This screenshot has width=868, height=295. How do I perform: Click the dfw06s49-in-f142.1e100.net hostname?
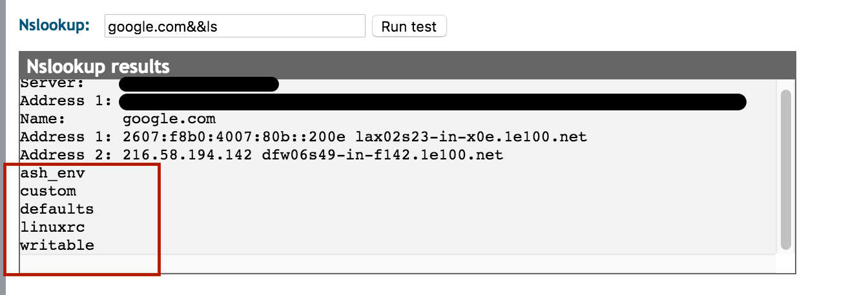click(382, 156)
